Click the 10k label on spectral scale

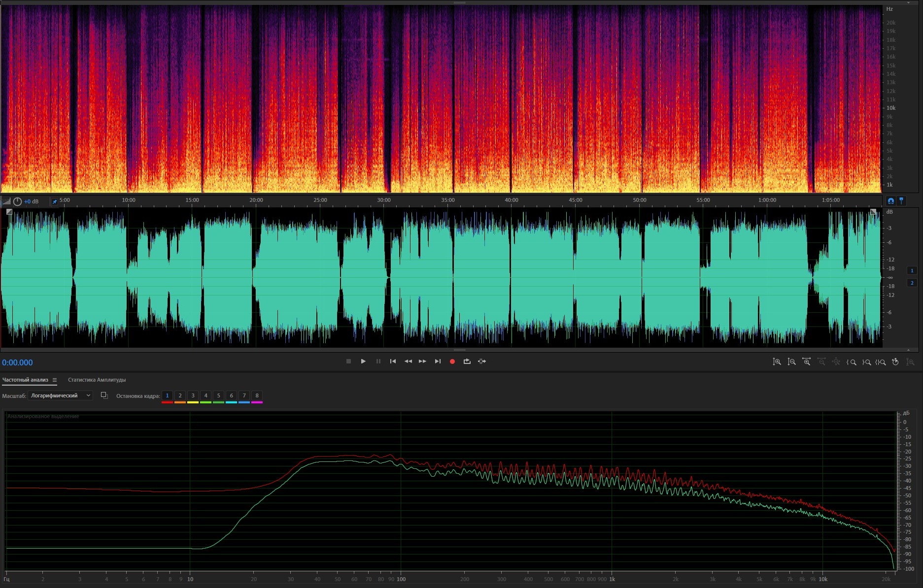pos(891,108)
